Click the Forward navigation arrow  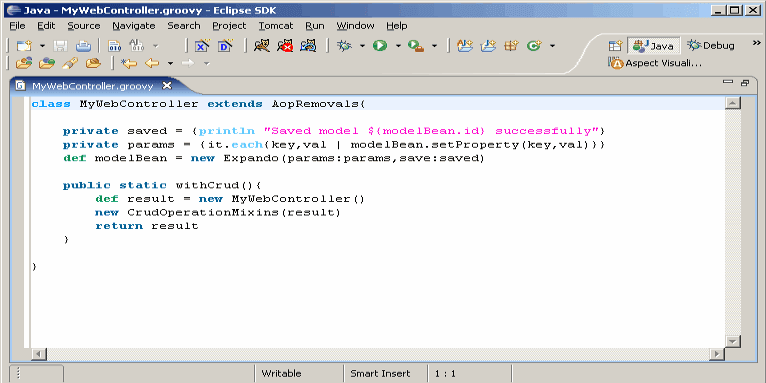click(188, 63)
